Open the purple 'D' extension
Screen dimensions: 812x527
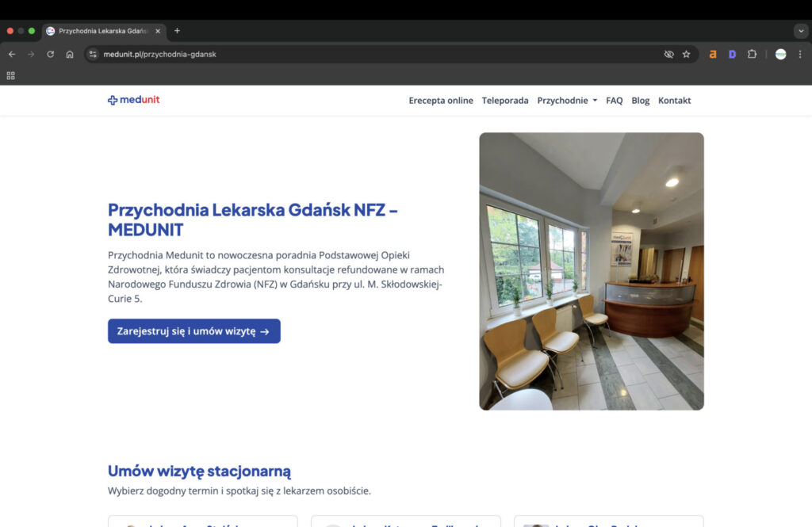732,55
